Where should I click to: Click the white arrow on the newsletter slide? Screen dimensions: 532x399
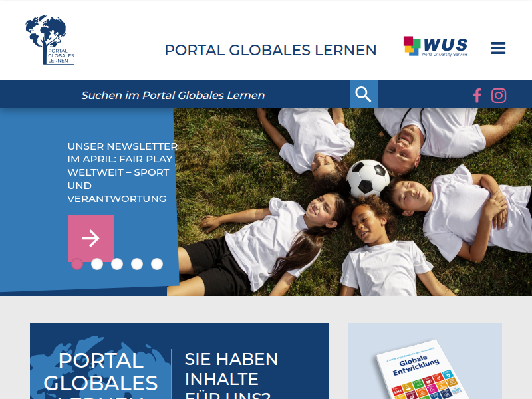[90, 237]
